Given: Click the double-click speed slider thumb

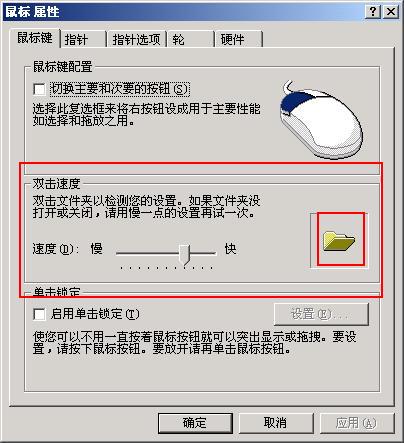Looking at the screenshot, I should tap(184, 254).
